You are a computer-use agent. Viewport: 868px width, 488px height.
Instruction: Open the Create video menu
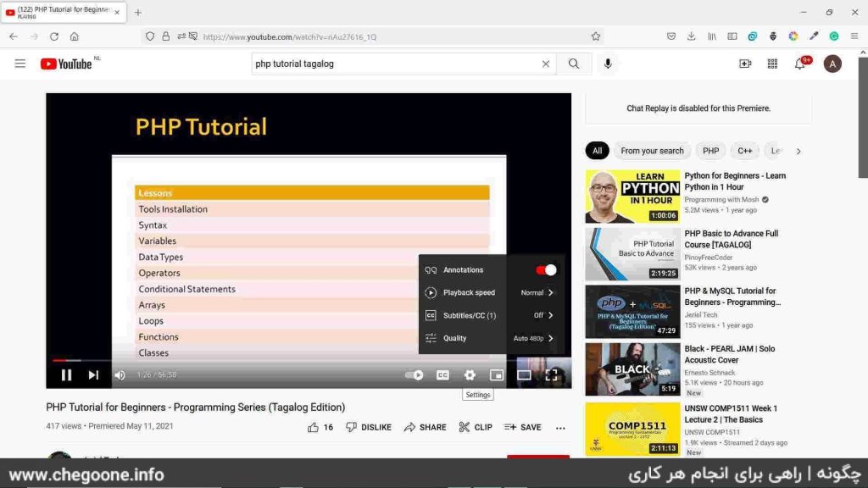[x=745, y=64]
